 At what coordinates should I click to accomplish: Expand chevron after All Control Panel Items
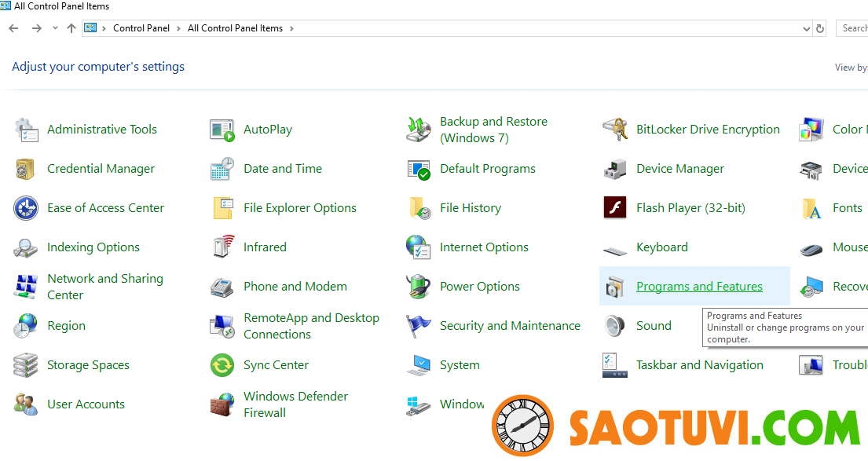(x=291, y=28)
